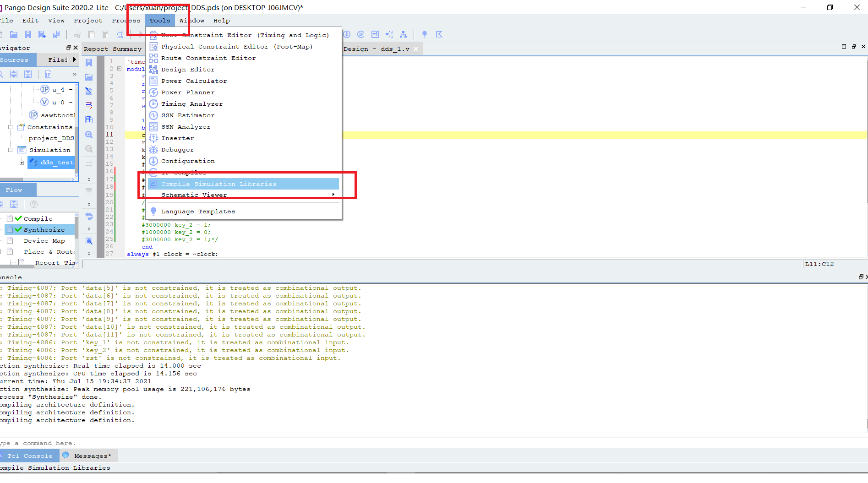Viewport: 868px width, 483px height.
Task: Click the green checkmark next to Synthesize
Action: coord(17,229)
